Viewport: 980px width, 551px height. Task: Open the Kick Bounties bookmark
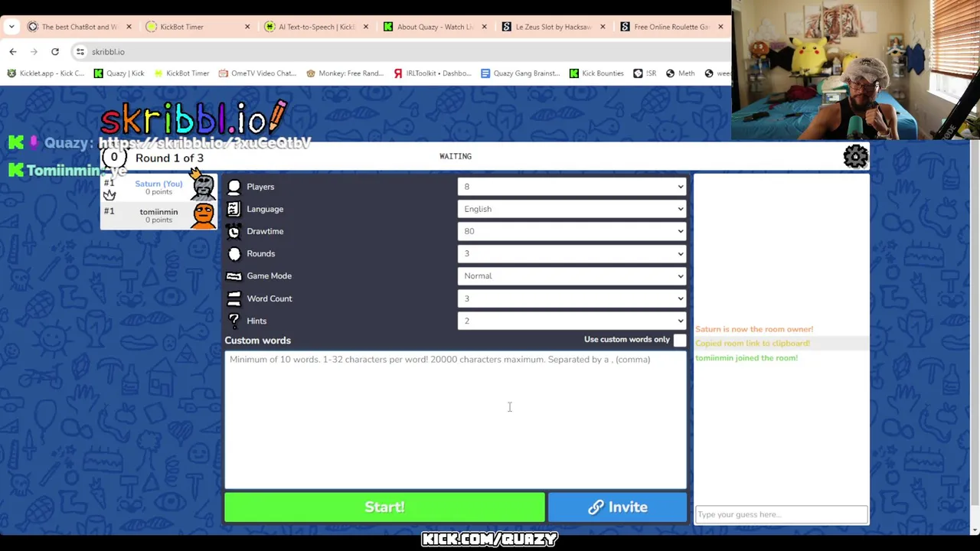[x=596, y=73]
